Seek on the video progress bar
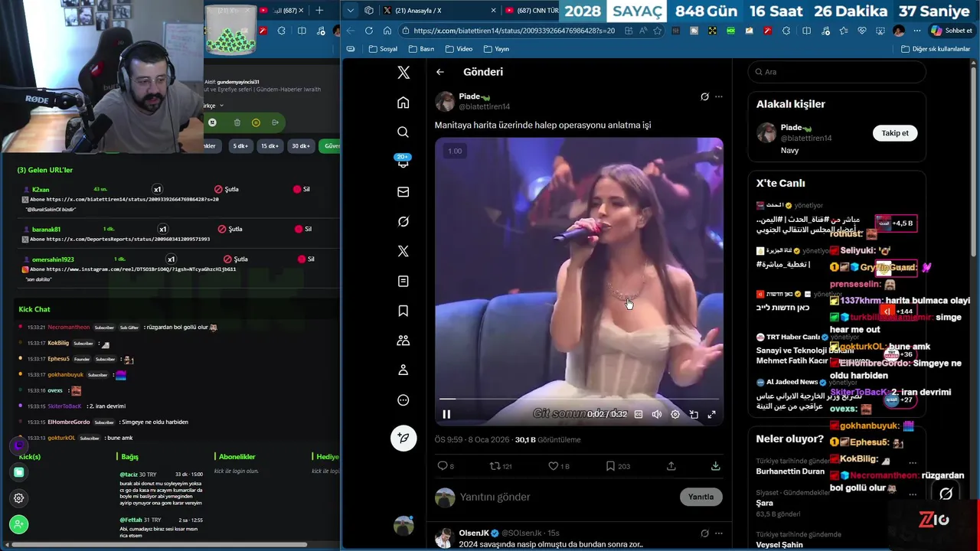Viewport: 980px width, 551px height. 579,399
